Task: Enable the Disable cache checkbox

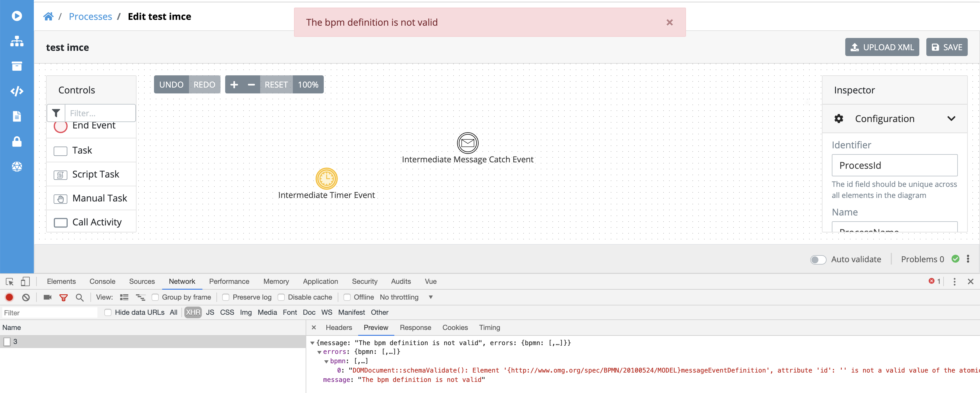Action: pos(281,297)
